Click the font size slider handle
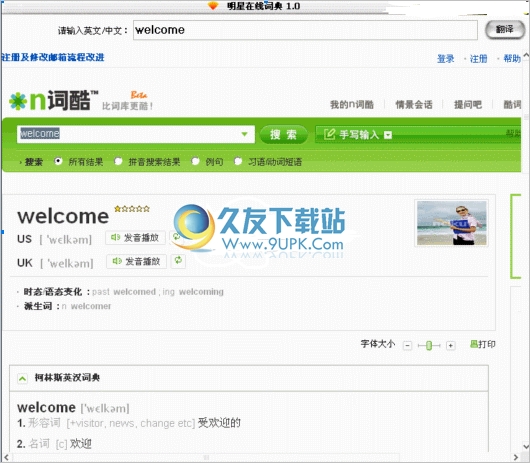Image resolution: width=530 pixels, height=463 pixels. pos(429,345)
